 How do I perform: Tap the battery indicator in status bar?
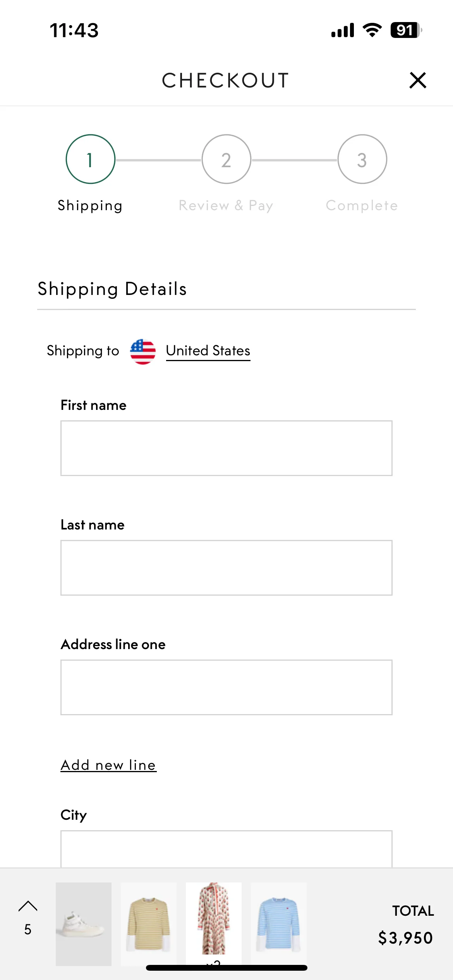click(406, 30)
